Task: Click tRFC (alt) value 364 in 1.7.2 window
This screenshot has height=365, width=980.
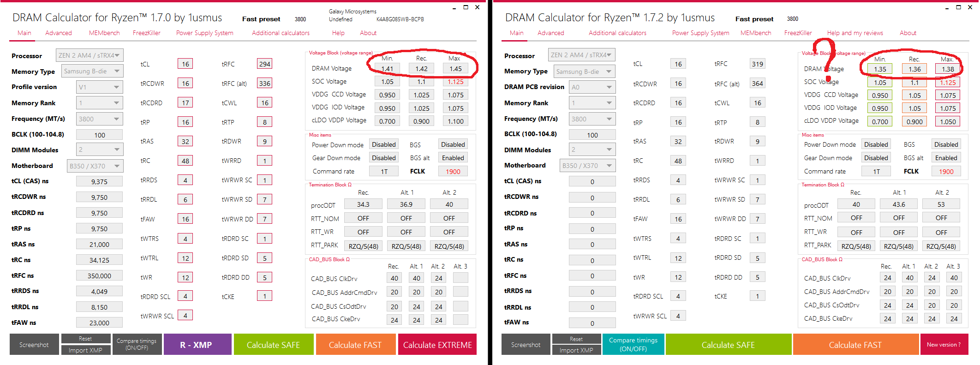Action: (758, 84)
